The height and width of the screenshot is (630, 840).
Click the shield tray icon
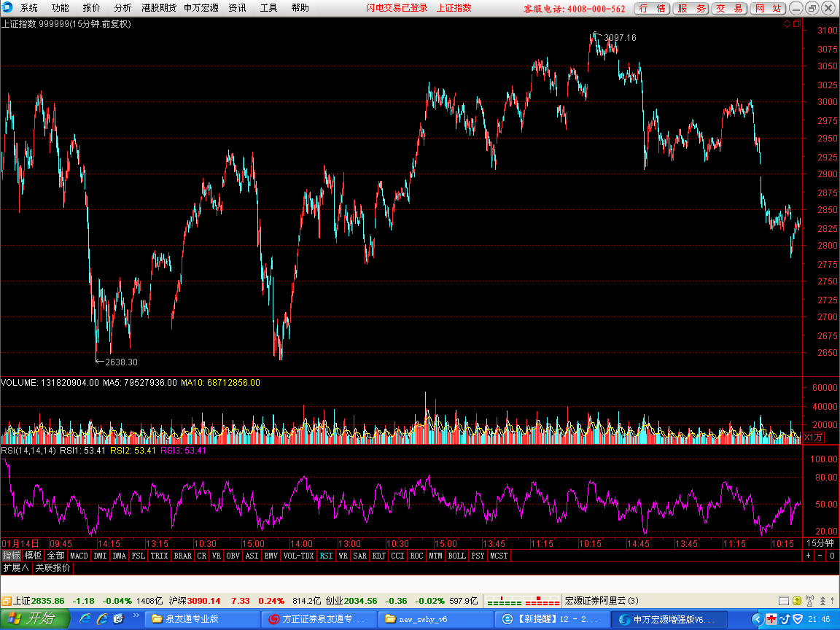click(798, 619)
